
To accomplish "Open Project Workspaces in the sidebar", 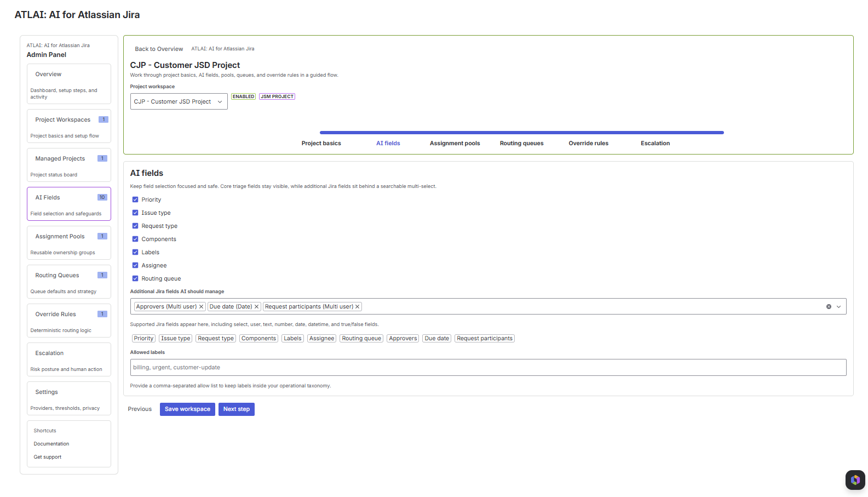I will [x=69, y=126].
